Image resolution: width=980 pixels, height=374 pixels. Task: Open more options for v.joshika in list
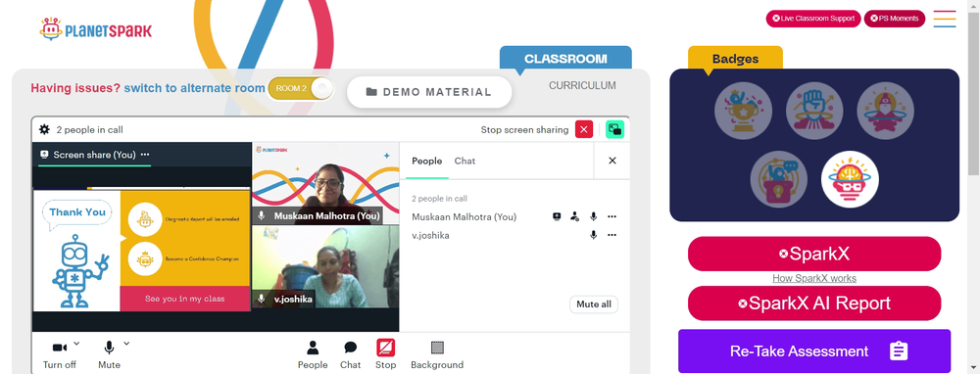[612, 235]
